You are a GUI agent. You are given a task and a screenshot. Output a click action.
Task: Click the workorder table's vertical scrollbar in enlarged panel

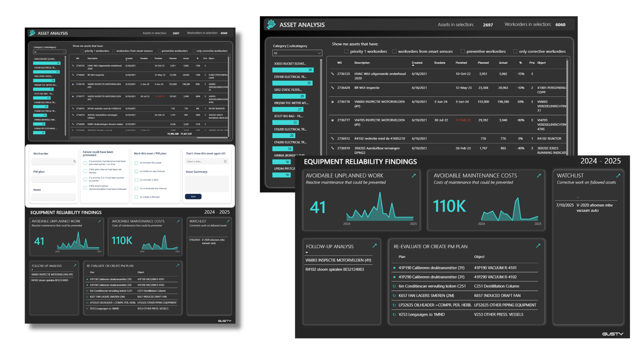[x=567, y=107]
